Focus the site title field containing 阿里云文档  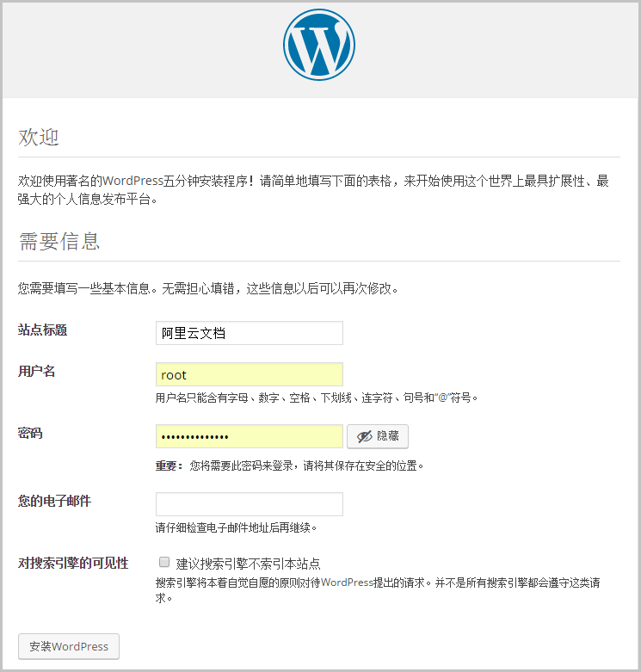click(250, 333)
